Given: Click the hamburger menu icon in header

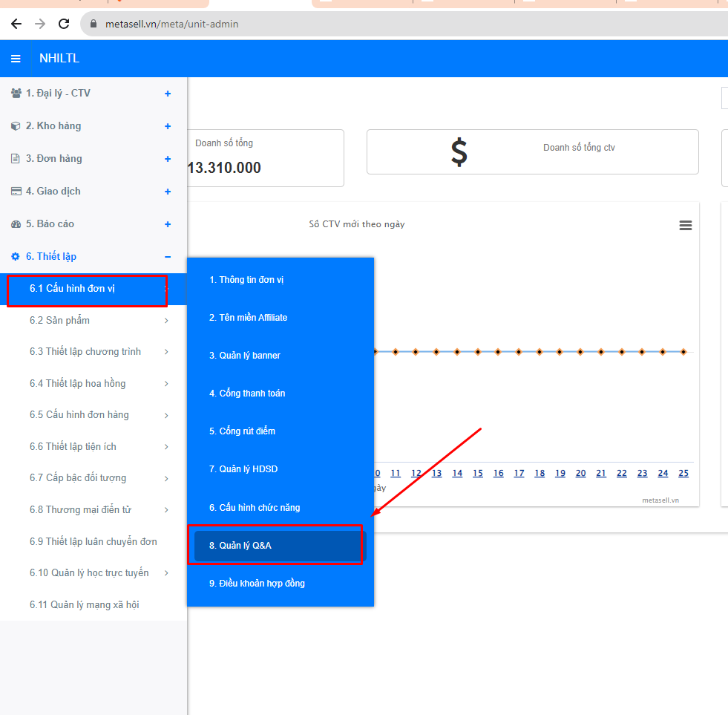Looking at the screenshot, I should [16, 59].
